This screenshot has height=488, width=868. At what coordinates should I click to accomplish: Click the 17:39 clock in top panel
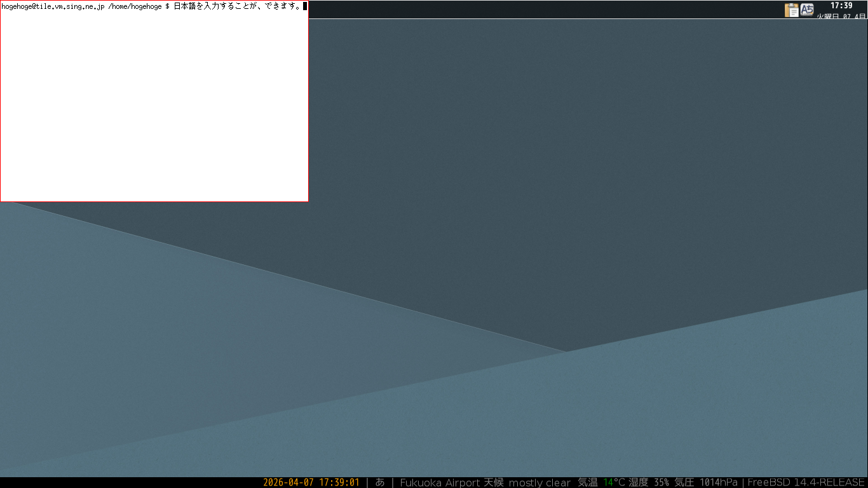[x=841, y=6]
